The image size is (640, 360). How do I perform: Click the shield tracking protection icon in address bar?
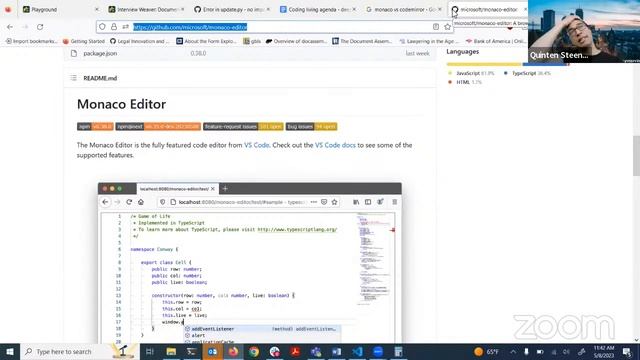coord(102,27)
